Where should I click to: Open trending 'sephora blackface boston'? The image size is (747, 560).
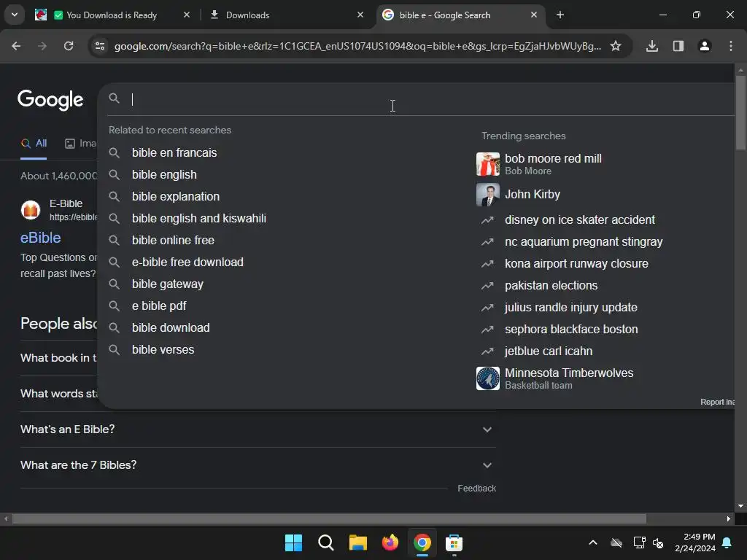[571, 330]
